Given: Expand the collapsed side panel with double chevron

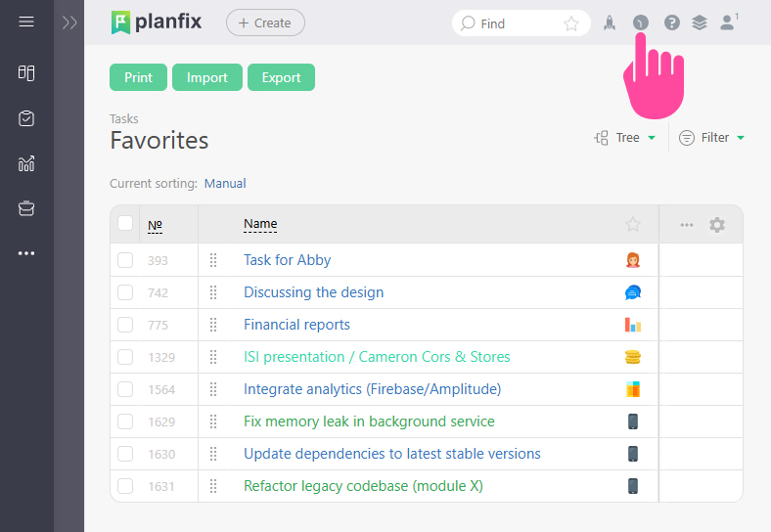Looking at the screenshot, I should (68, 22).
